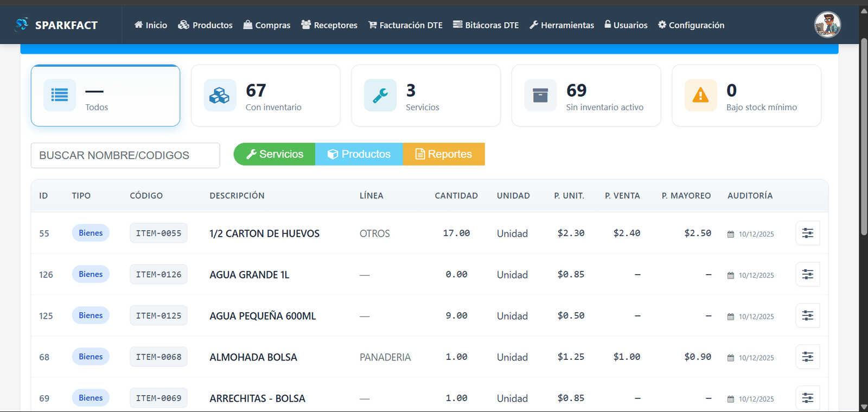The height and width of the screenshot is (412, 868).
Task: Open options icon for Agua Pequeña 600ML
Action: [x=807, y=316]
